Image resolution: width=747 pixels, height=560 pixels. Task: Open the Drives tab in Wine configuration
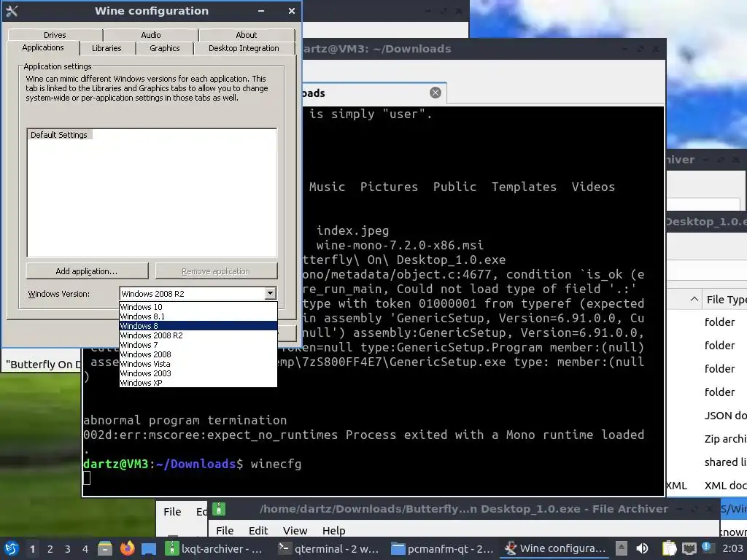(x=55, y=35)
